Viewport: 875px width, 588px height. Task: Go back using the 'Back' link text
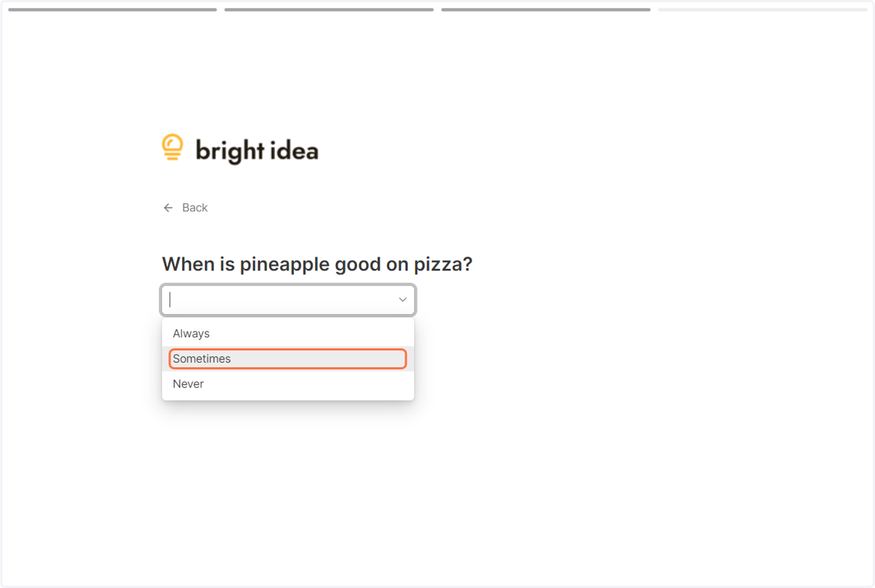195,208
